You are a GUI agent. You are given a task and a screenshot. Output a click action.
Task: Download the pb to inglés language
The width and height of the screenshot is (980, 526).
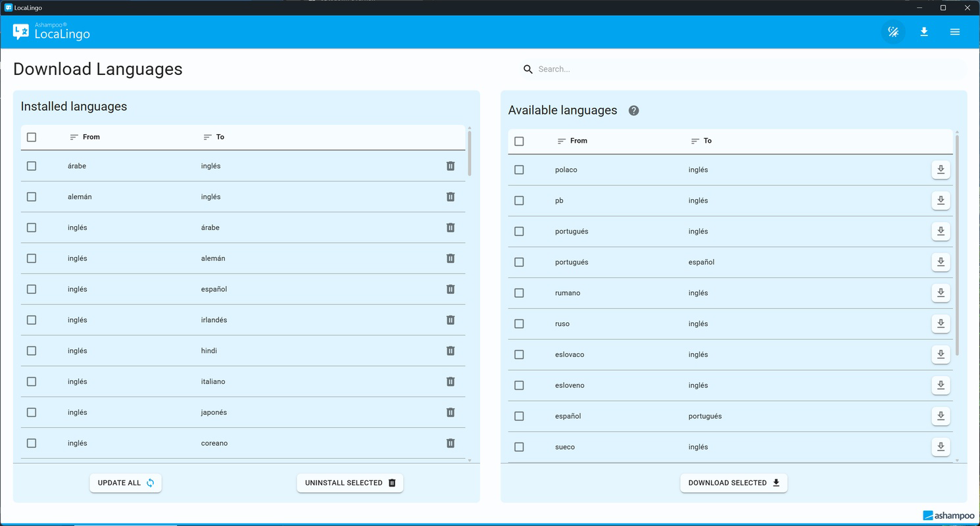click(941, 201)
